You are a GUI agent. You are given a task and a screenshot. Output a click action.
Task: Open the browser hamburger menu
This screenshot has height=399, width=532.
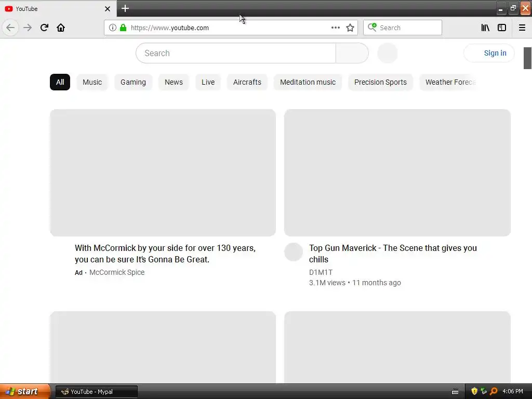[x=522, y=28]
